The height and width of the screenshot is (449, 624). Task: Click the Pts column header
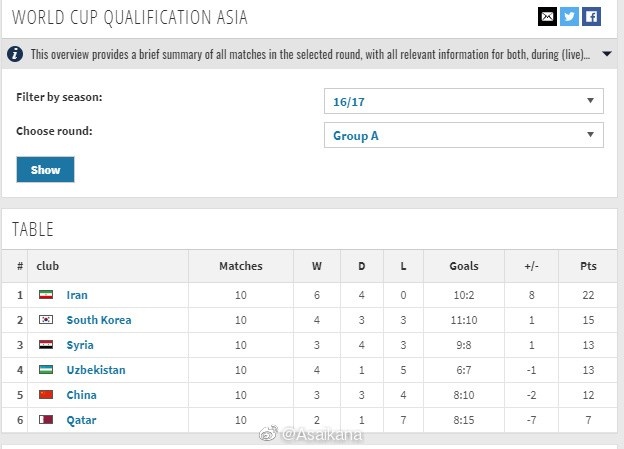tap(588, 266)
